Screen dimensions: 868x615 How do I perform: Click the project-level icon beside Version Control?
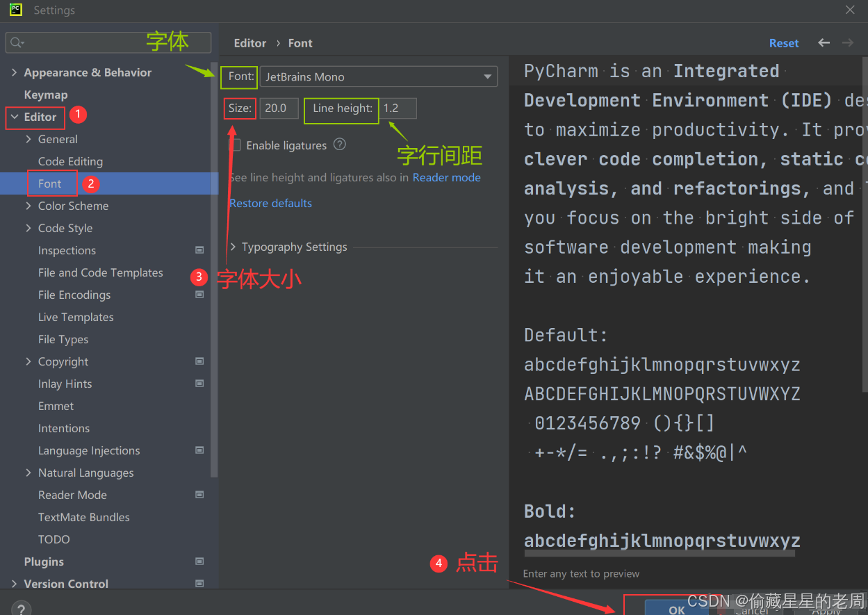point(199,584)
